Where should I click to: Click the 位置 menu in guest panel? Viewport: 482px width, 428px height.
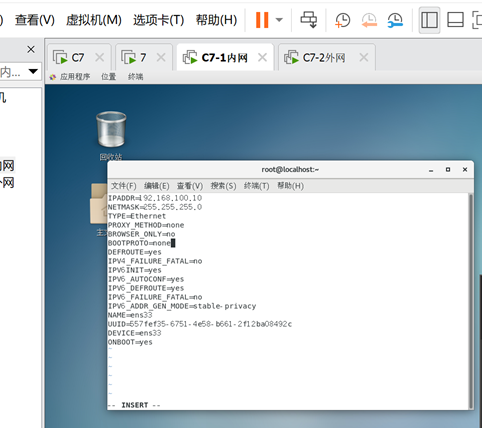[108, 77]
